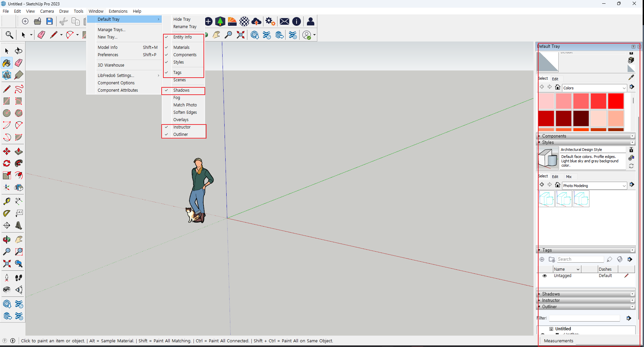Select the Eraser tool in left toolbar
Screen dimensions: 644x347
19,63
